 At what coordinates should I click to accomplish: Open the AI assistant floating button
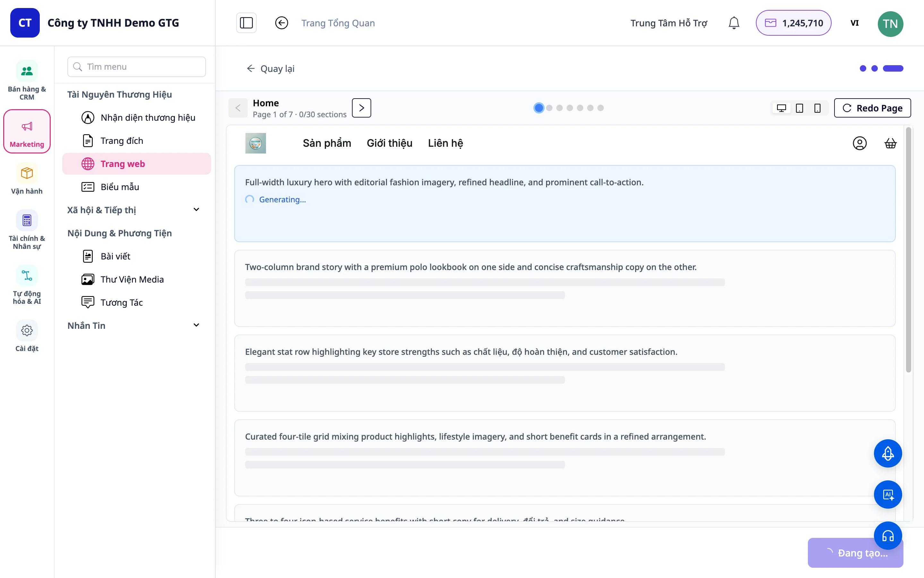(888, 495)
